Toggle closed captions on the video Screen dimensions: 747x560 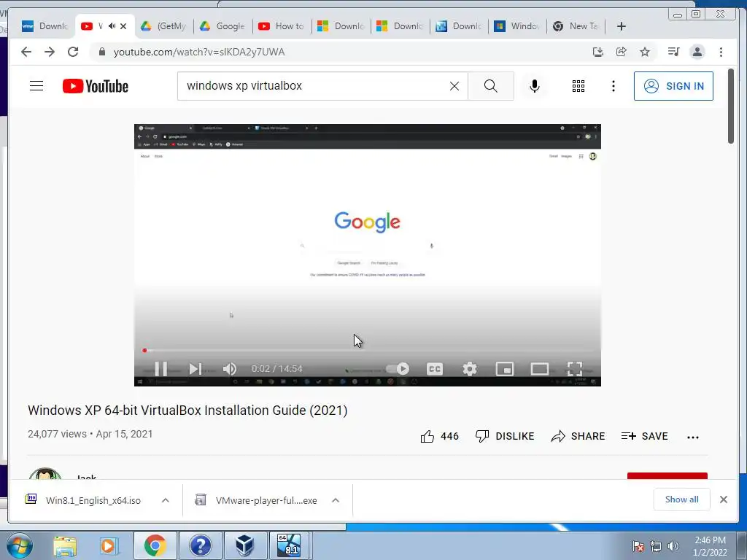(x=435, y=369)
